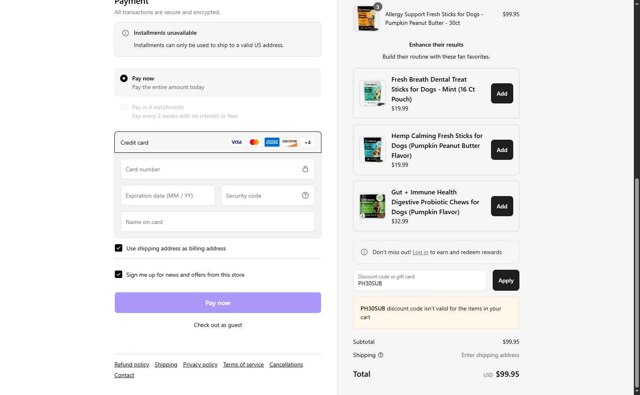Select the Credit card payment method

218,142
